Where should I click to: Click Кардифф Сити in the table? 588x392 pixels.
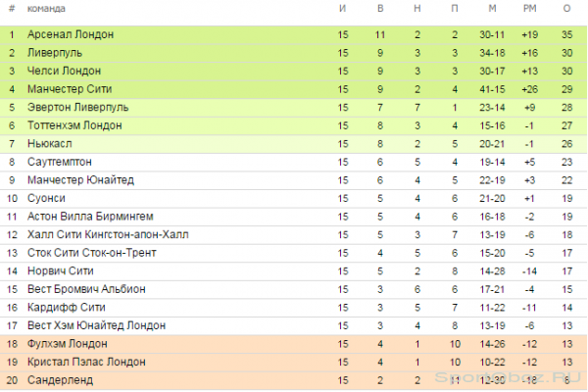point(67,307)
